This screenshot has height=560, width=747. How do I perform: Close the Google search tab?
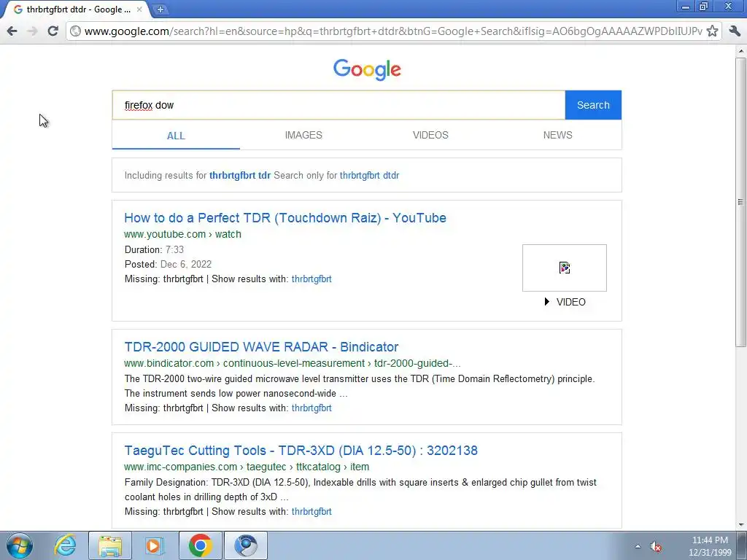point(139,9)
